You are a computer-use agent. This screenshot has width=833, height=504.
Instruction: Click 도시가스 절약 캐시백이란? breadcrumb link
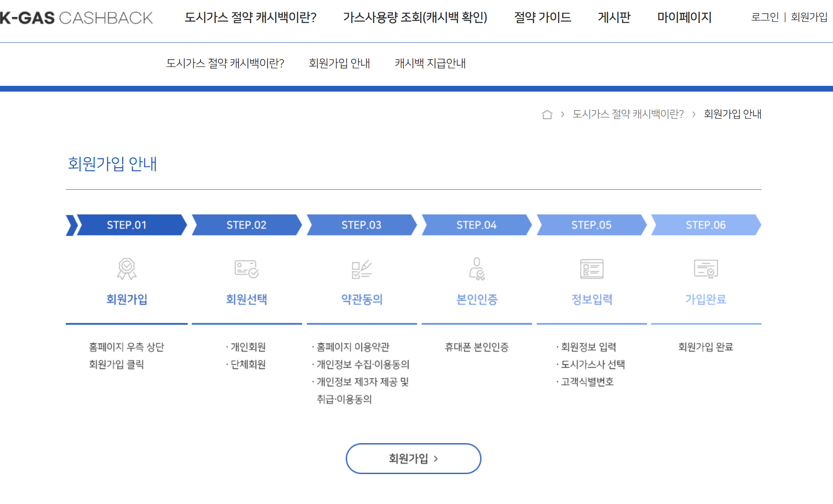point(628,114)
